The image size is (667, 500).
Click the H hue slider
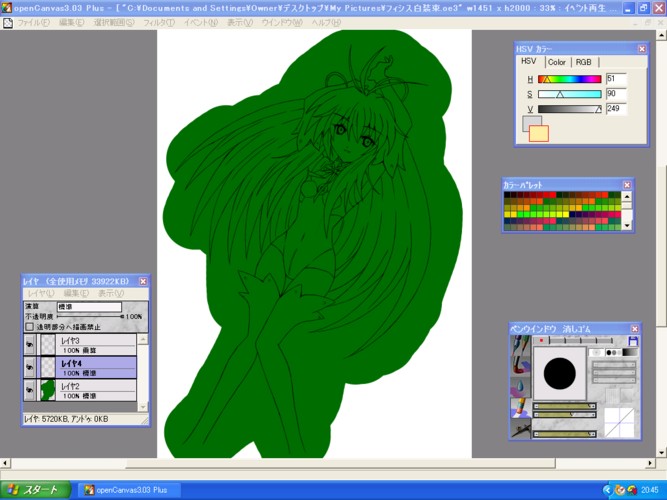570,79
